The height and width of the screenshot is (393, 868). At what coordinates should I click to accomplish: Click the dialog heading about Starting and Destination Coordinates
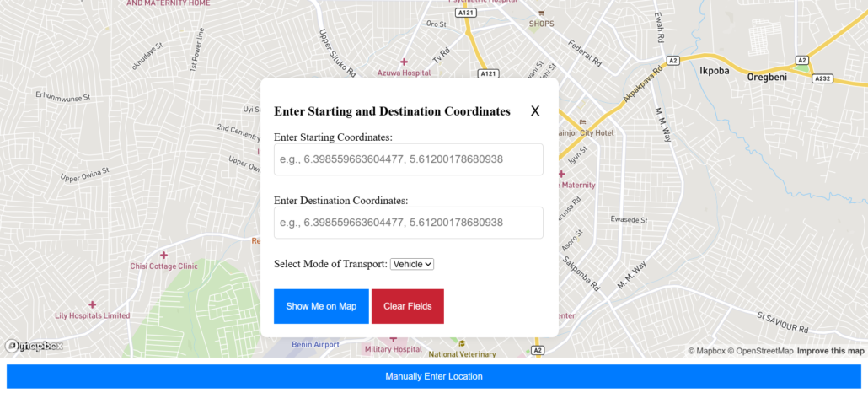[393, 110]
